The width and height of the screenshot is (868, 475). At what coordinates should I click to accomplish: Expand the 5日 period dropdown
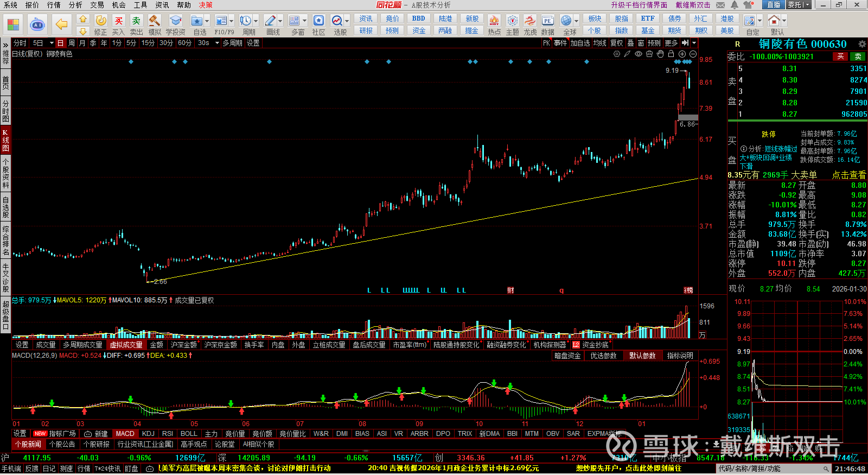(x=52, y=43)
